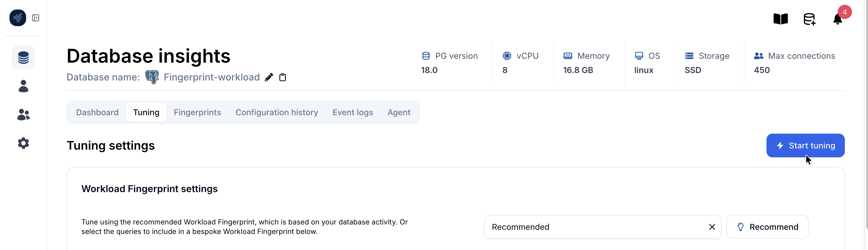
Task: Go to the Event logs tab
Action: [x=352, y=112]
